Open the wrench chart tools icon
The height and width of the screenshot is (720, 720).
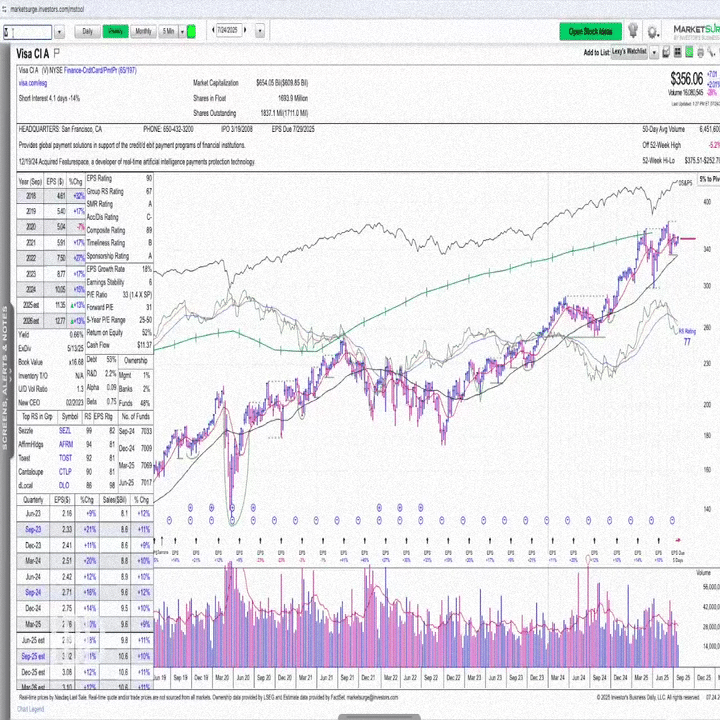click(711, 53)
